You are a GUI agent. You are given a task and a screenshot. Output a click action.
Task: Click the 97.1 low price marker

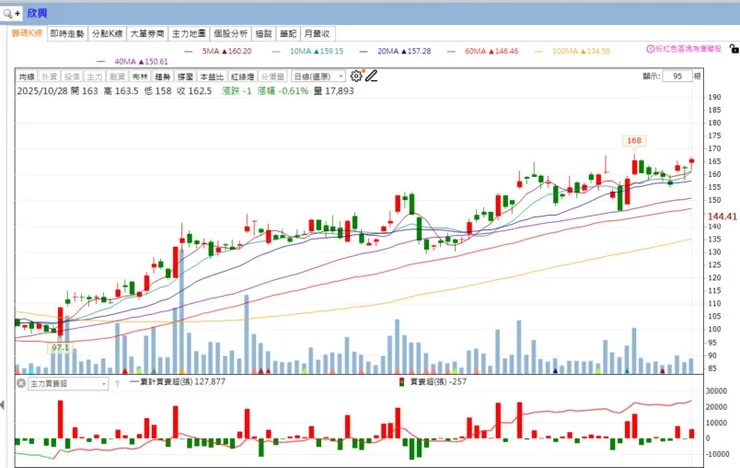point(60,348)
